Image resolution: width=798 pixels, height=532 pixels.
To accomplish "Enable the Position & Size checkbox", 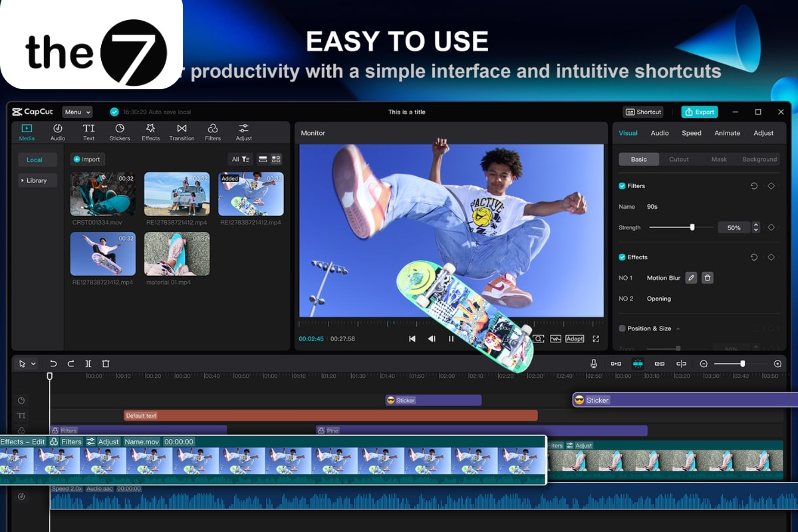I will click(622, 329).
